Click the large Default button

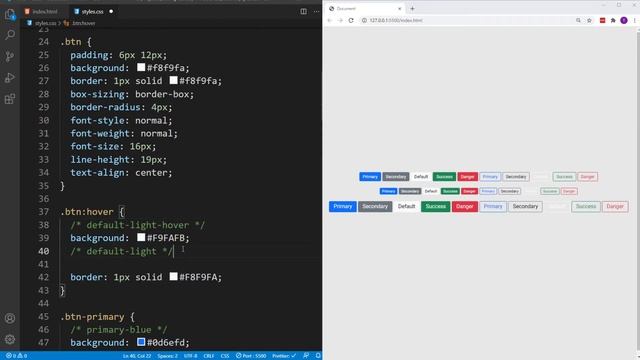point(407,207)
